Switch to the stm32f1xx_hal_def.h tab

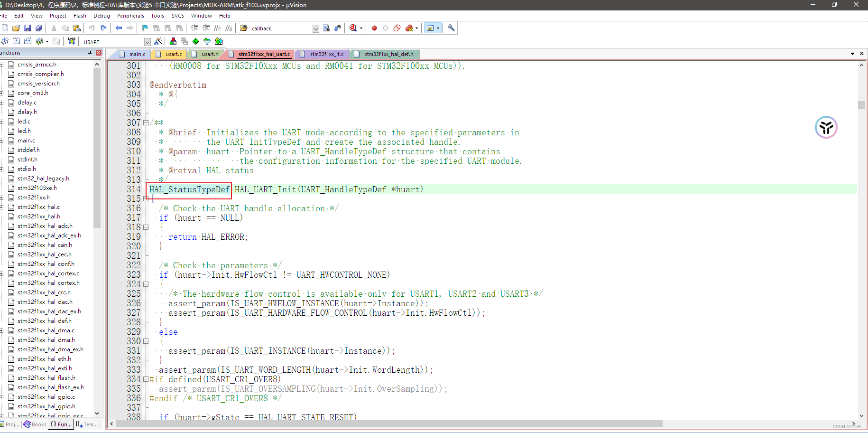(385, 54)
